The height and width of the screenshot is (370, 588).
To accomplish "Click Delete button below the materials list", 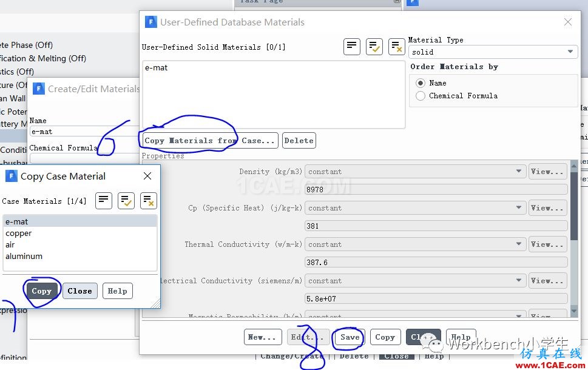I will (299, 141).
